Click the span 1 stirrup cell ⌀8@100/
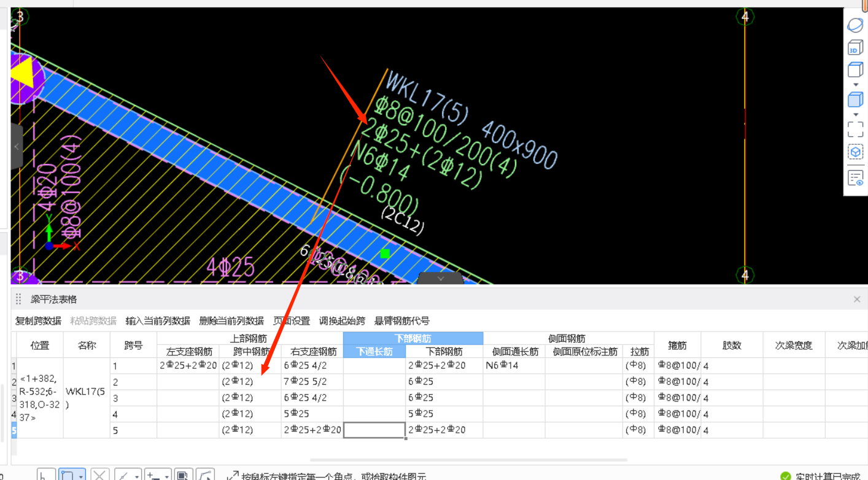Screen dimensions: 868x480 coord(678,365)
